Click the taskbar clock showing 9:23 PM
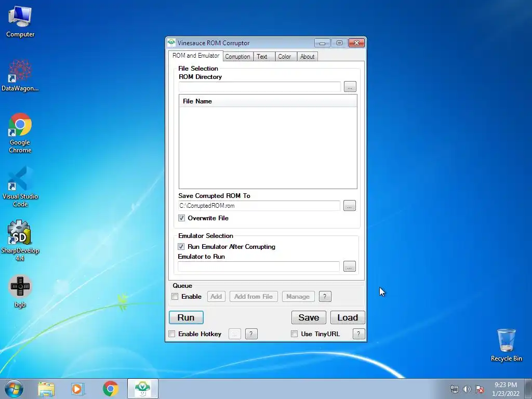This screenshot has width=532, height=399. pyautogui.click(x=506, y=389)
